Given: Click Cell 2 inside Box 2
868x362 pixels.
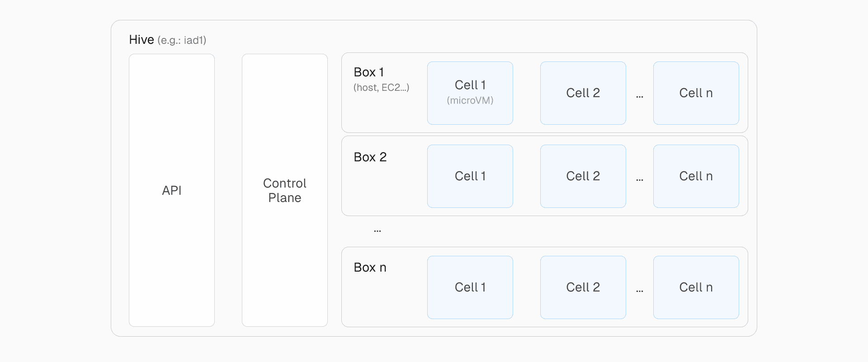Looking at the screenshot, I should pyautogui.click(x=583, y=176).
